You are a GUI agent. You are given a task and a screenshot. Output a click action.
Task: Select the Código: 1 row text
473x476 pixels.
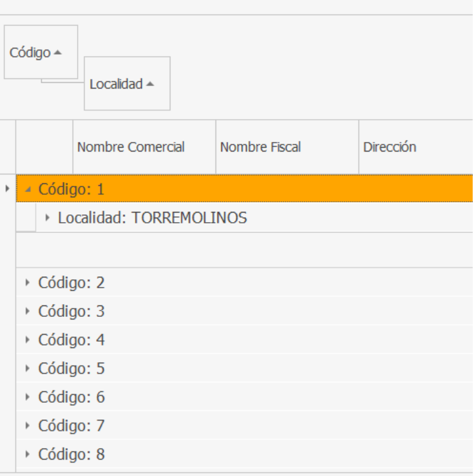(x=71, y=189)
